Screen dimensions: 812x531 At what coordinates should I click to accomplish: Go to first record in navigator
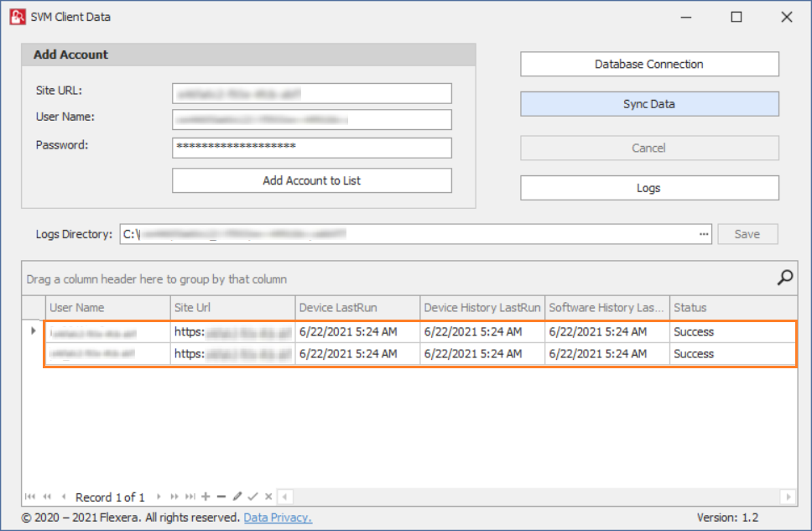pyautogui.click(x=31, y=497)
